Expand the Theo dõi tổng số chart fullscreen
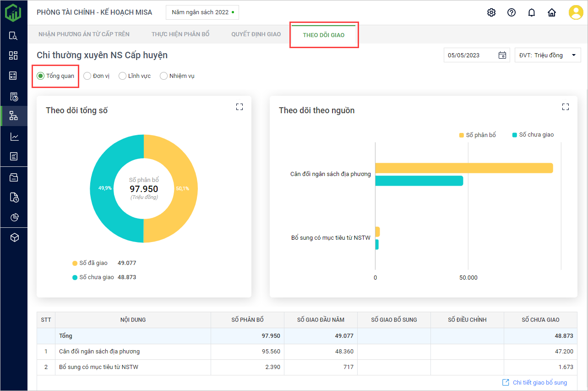The image size is (588, 391). [x=240, y=107]
